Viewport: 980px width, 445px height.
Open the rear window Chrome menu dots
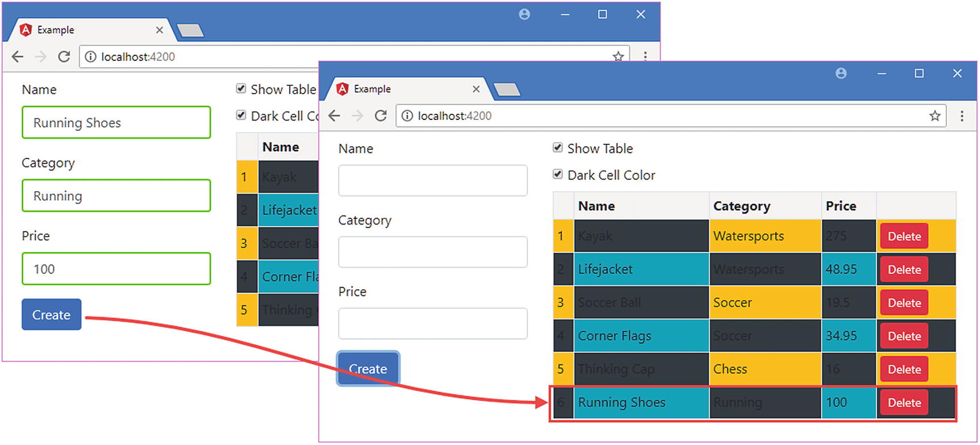click(645, 56)
